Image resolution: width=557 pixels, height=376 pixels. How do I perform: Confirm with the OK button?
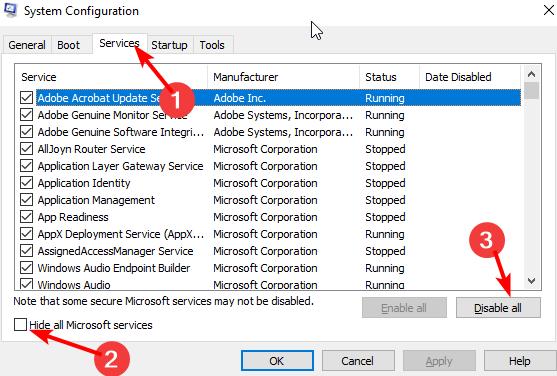tap(277, 361)
